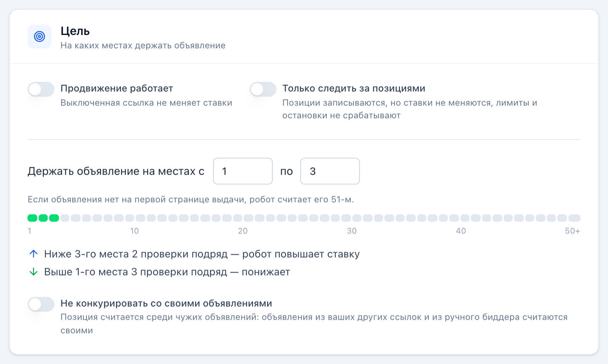
Task: Click the Продвижение работает label
Action: click(117, 88)
